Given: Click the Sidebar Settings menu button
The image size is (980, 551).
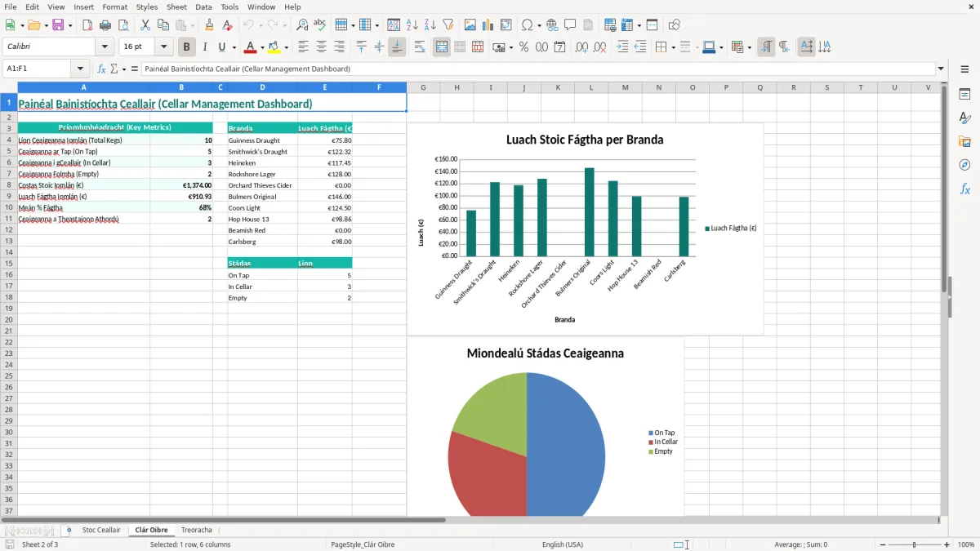Looking at the screenshot, I should (964, 70).
